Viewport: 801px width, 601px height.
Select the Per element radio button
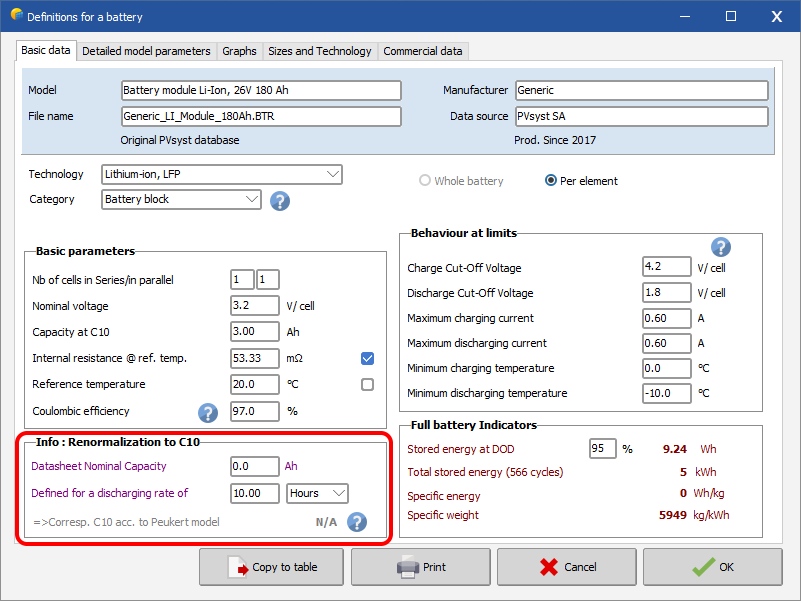pos(551,181)
